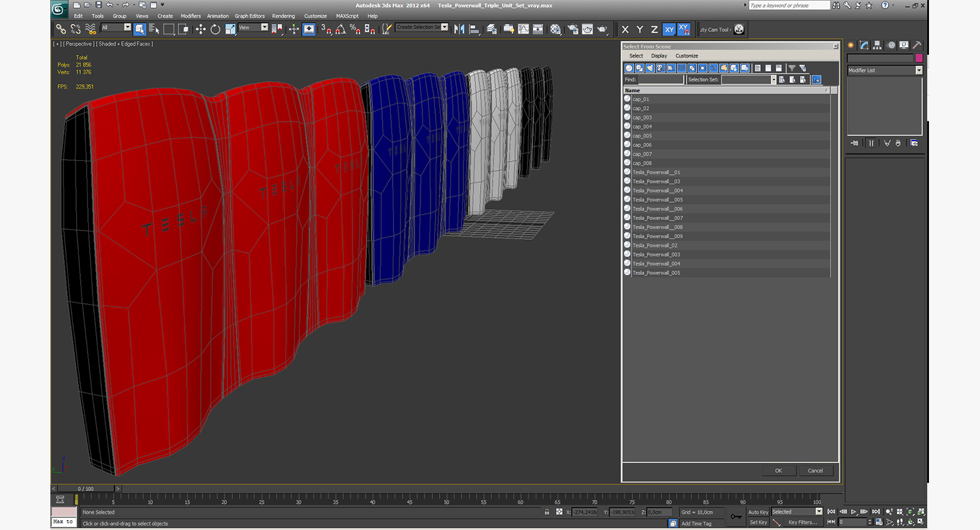
Task: Toggle the Selection Lock padlock
Action: point(547,512)
